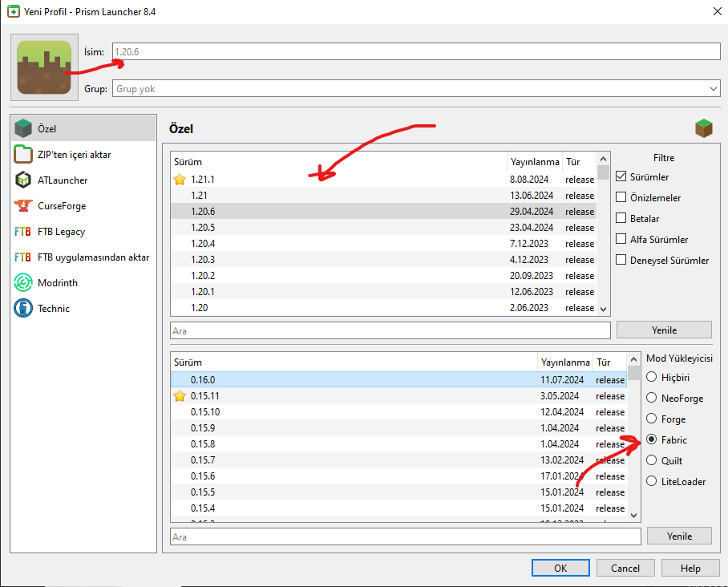Click the ATLauncher logo icon
Viewport: 728px width, 587px height.
(22, 180)
